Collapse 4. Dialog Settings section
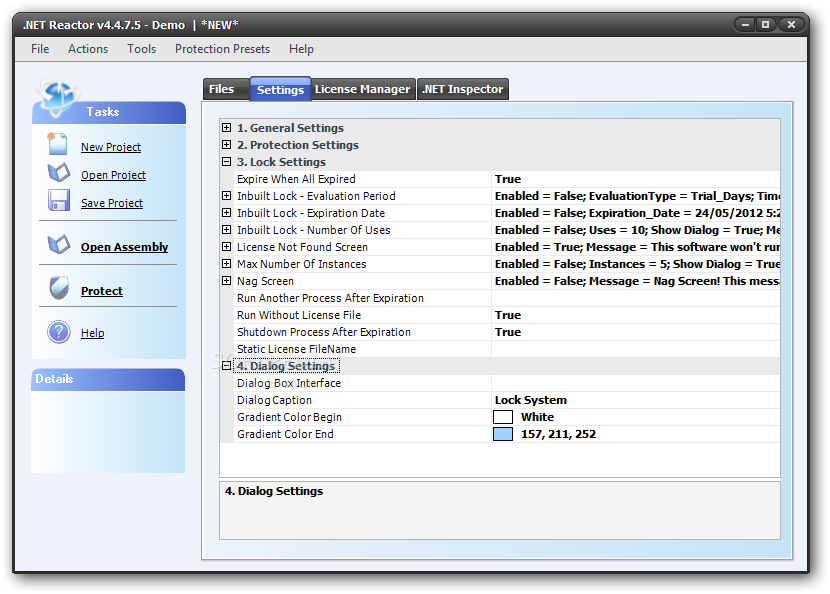 click(227, 365)
